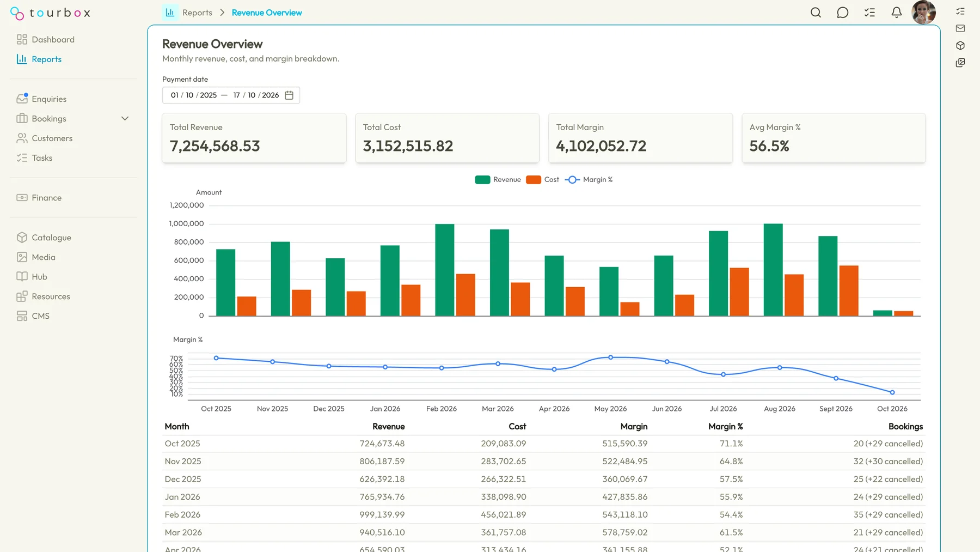
Task: Open CMS in sidebar
Action: point(33,316)
